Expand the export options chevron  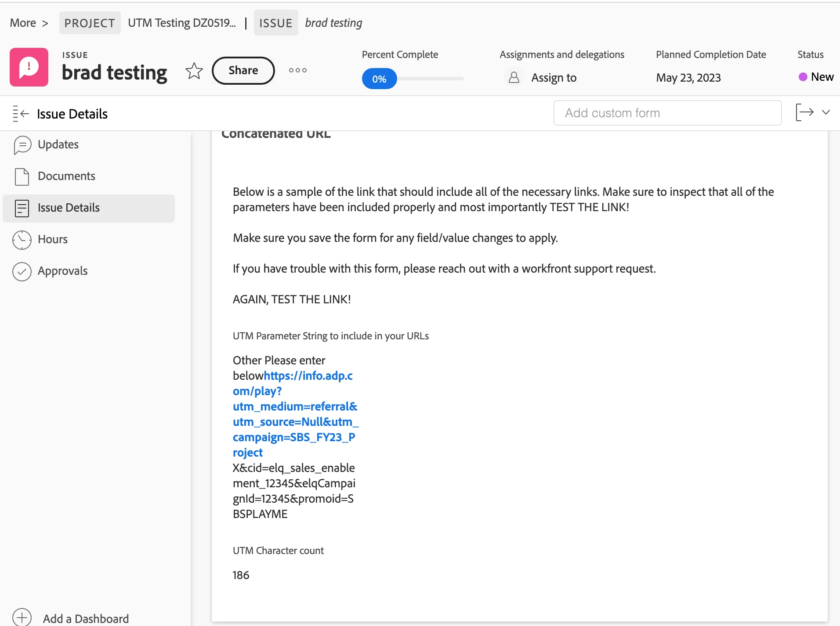[826, 112]
